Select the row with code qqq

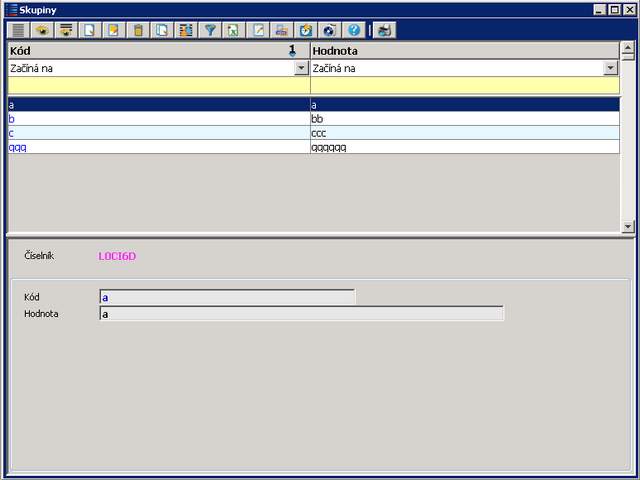pos(150,147)
